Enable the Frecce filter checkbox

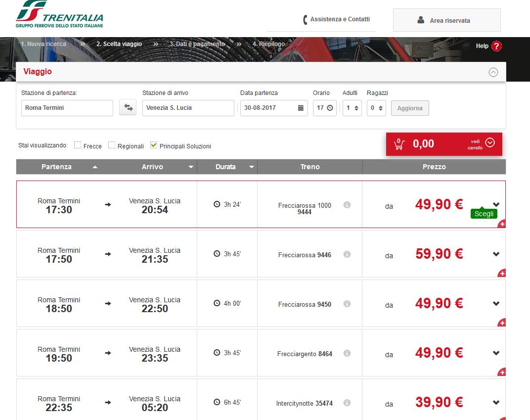[78, 145]
